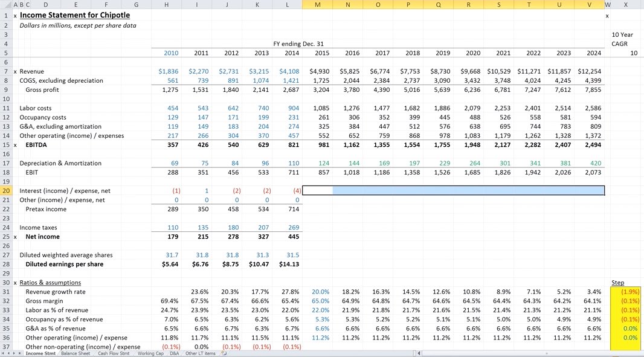Screen dimensions: 644x357
Task: Click the 'Step' header above yellow cells
Action: (x=617, y=283)
